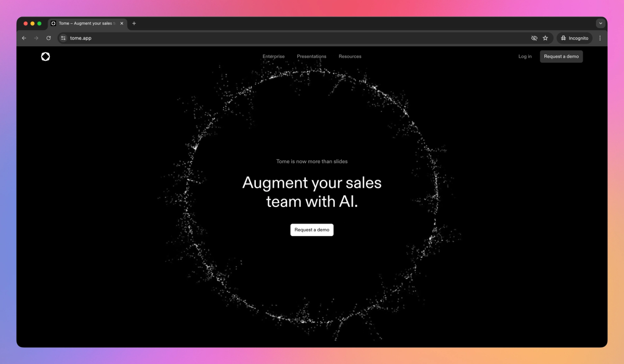Image resolution: width=624 pixels, height=364 pixels.
Task: Click the white Request a demo button
Action: pyautogui.click(x=312, y=230)
